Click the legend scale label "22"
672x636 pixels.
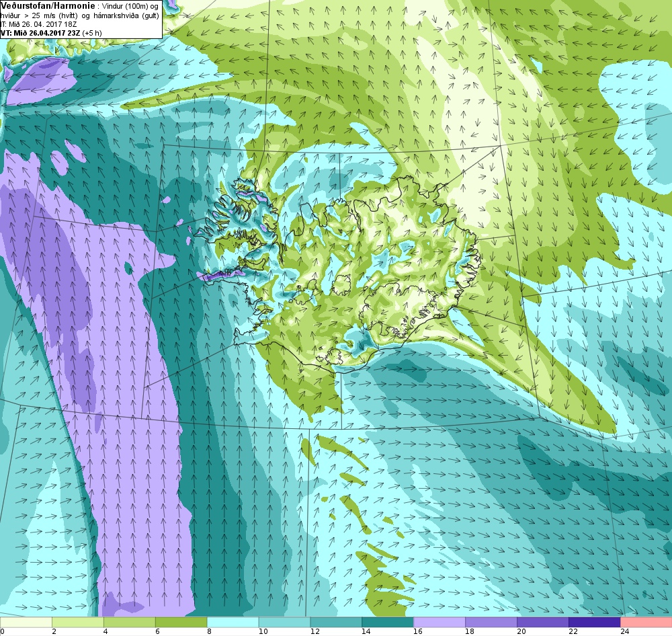tap(573, 631)
